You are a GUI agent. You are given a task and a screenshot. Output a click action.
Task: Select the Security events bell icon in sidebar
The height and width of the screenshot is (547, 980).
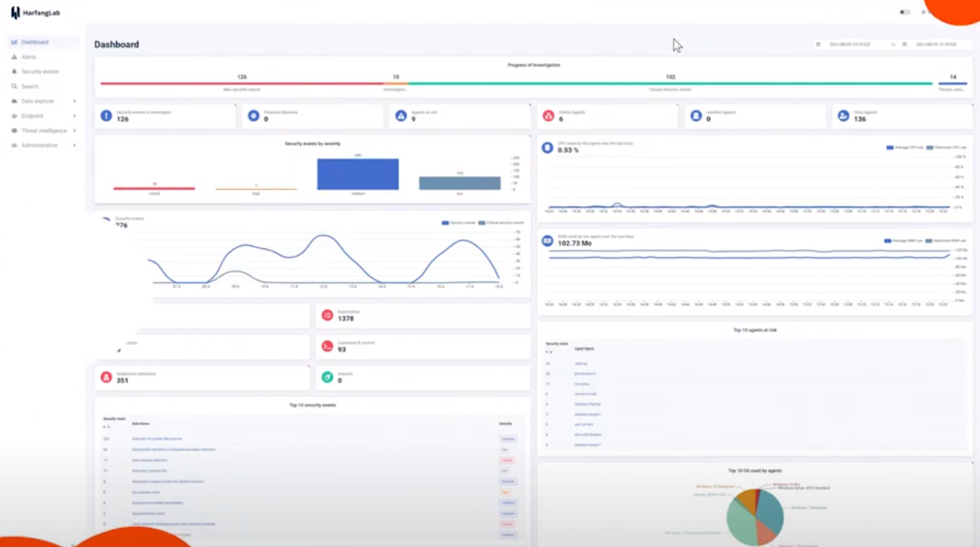click(14, 71)
